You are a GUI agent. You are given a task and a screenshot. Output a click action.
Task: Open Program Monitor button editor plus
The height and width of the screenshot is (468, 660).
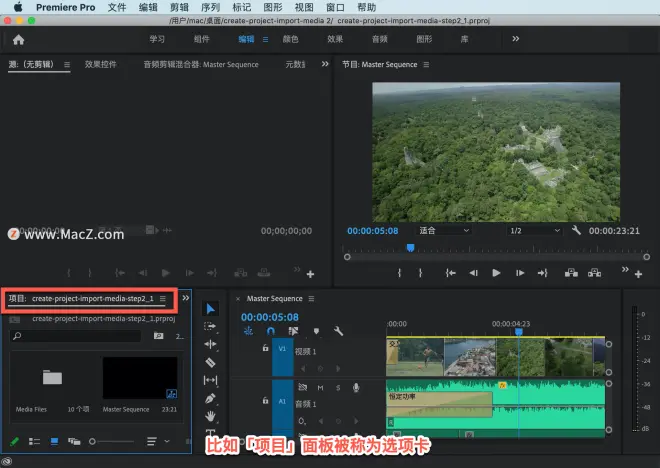tap(639, 274)
